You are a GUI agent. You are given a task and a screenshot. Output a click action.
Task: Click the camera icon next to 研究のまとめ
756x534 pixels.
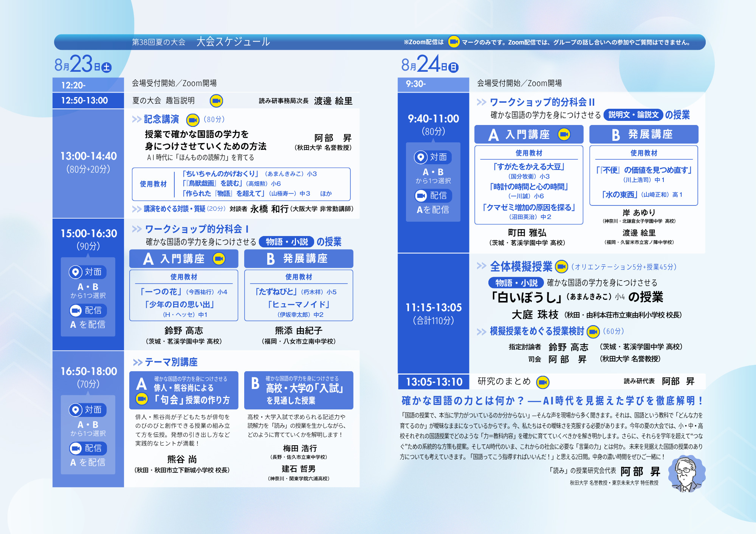(x=543, y=382)
